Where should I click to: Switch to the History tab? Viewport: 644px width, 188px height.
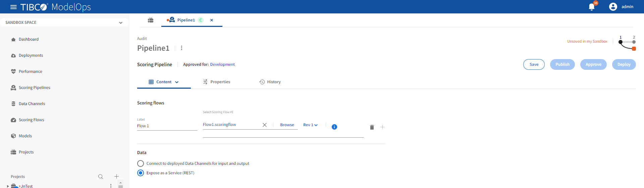(x=270, y=82)
